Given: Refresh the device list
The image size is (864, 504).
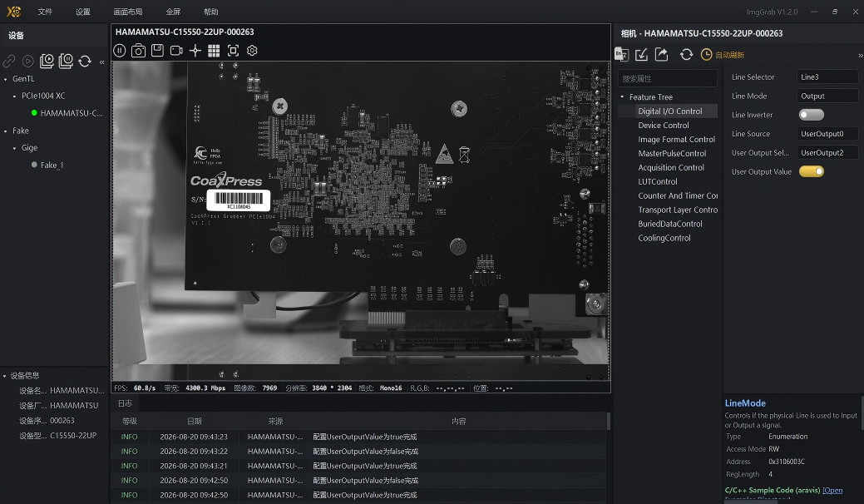Looking at the screenshot, I should pyautogui.click(x=85, y=61).
